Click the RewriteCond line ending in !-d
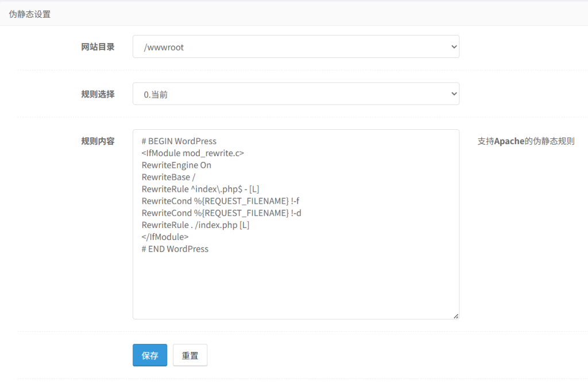The image size is (588, 387). [221, 213]
